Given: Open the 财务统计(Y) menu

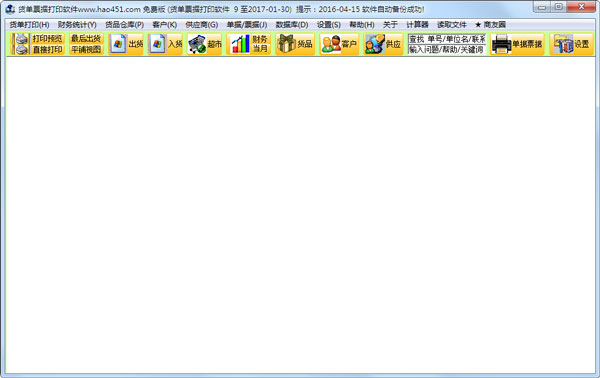Looking at the screenshot, I should point(77,25).
